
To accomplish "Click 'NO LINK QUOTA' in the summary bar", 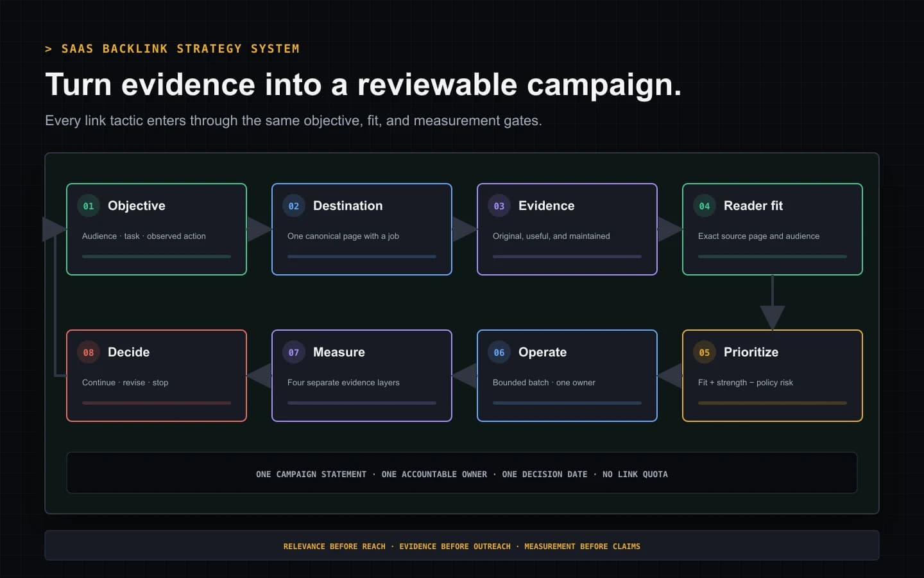I will (x=635, y=475).
